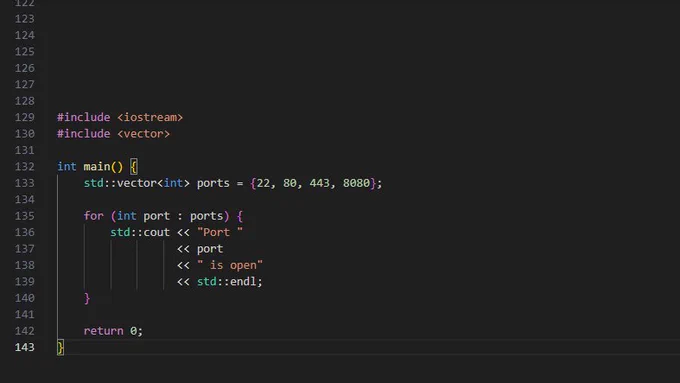Click ports identifier in the for loop
This screenshot has width=680, height=383.
(206, 216)
